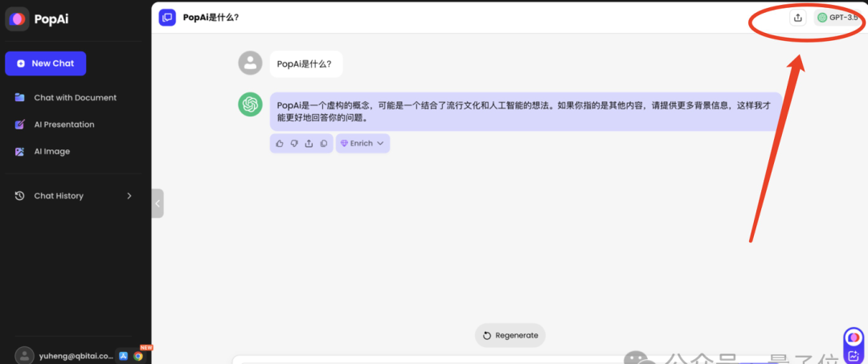Expand the Chat History chevron arrow
The image size is (868, 364).
coord(129,196)
